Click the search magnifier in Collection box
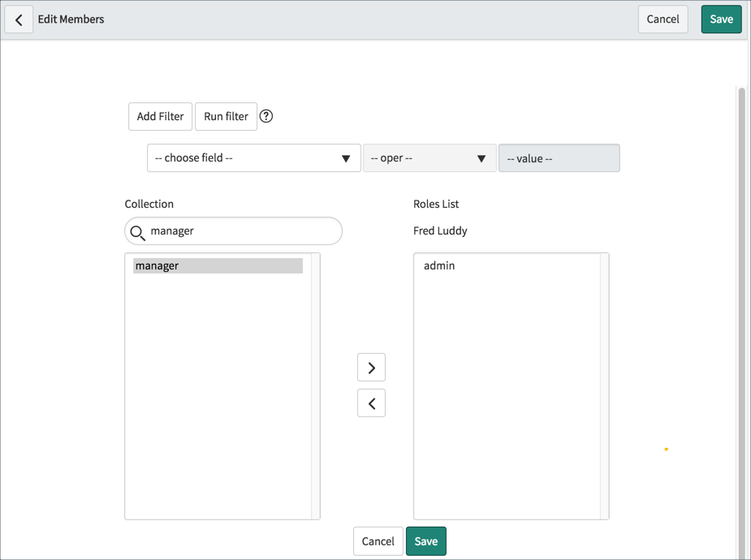 [137, 233]
